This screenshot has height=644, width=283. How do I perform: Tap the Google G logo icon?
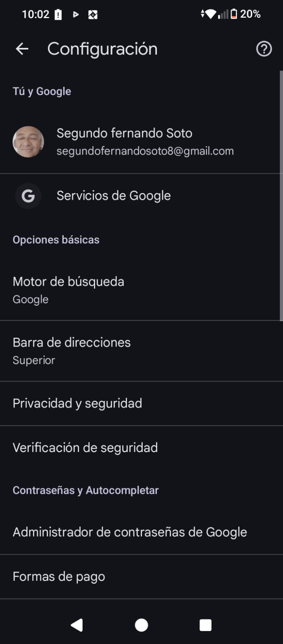pos(28,196)
